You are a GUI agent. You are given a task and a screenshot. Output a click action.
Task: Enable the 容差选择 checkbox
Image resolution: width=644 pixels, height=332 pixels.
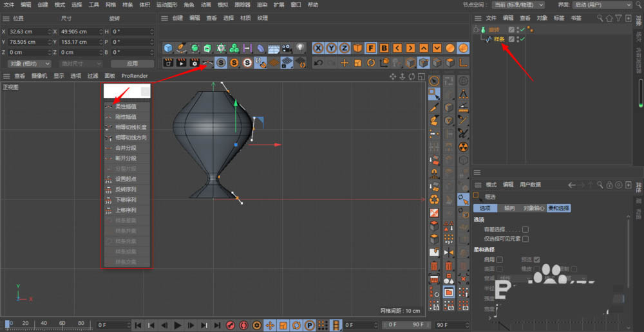[526, 229]
